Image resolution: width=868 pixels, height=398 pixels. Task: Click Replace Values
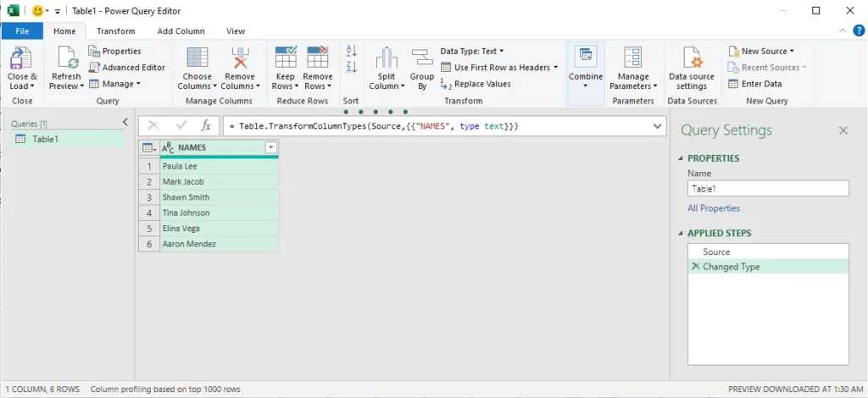(476, 84)
